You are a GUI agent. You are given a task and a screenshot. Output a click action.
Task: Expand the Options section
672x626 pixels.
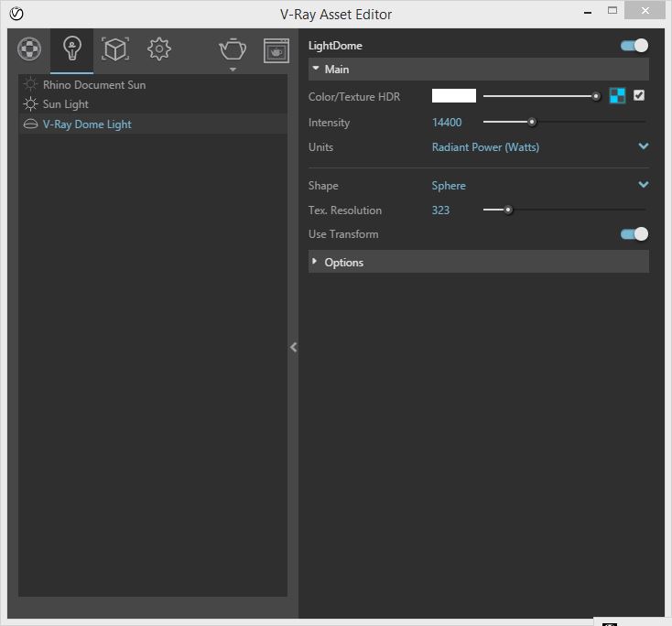tap(343, 263)
